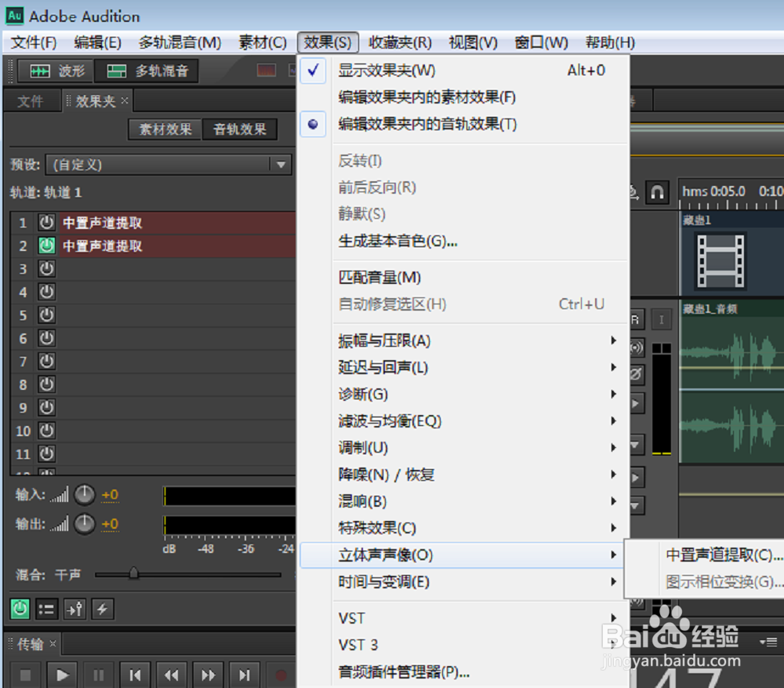Open the preset (预设) dropdown
Viewport: 784px width, 688px height.
click(169, 165)
